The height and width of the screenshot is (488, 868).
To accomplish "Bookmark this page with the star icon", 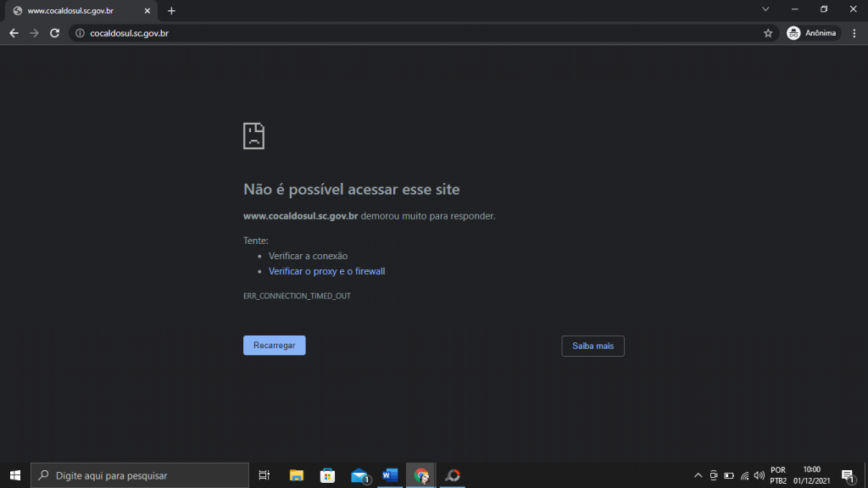I will (768, 33).
